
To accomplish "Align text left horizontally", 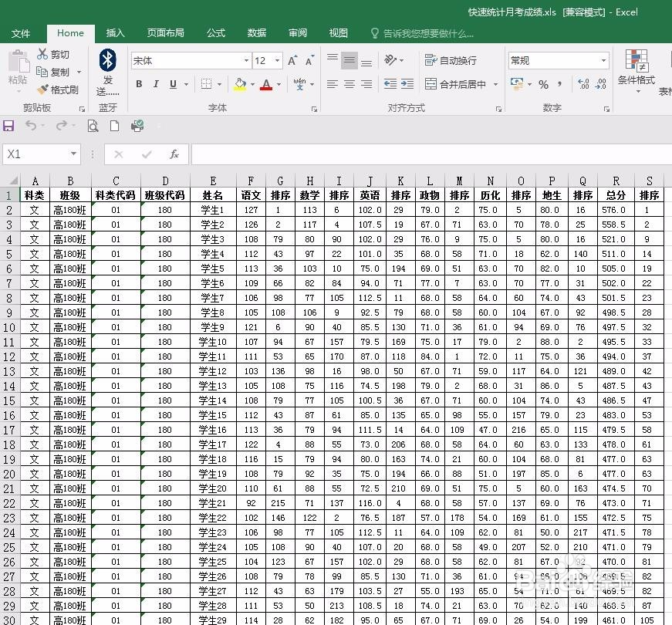I will point(333,84).
